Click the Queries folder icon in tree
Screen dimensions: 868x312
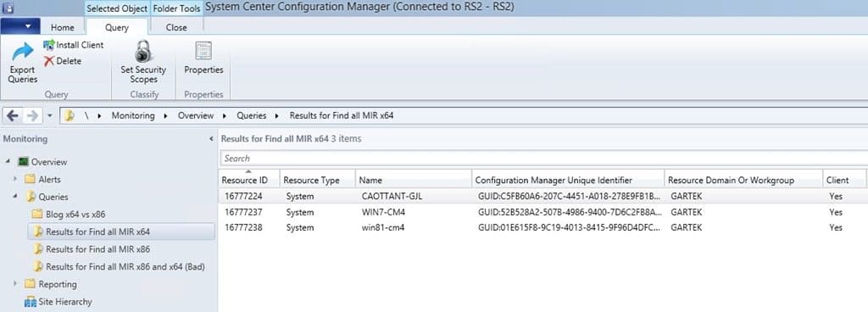(31, 197)
